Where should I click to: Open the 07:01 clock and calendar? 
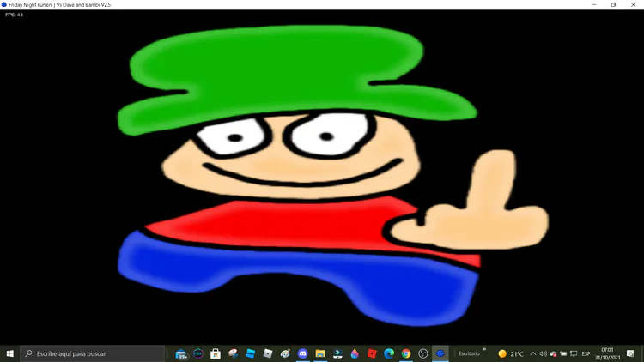click(x=607, y=353)
